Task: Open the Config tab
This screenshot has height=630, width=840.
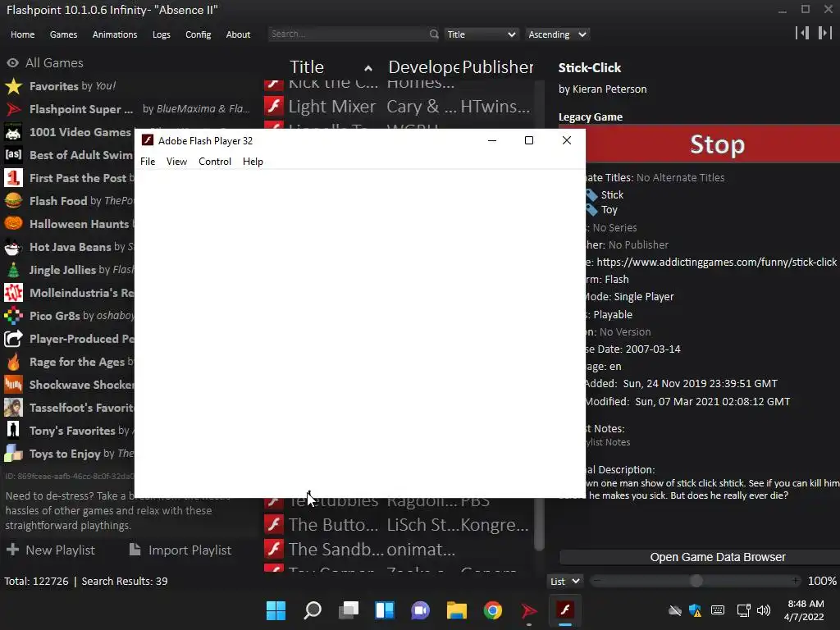Action: coord(199,34)
